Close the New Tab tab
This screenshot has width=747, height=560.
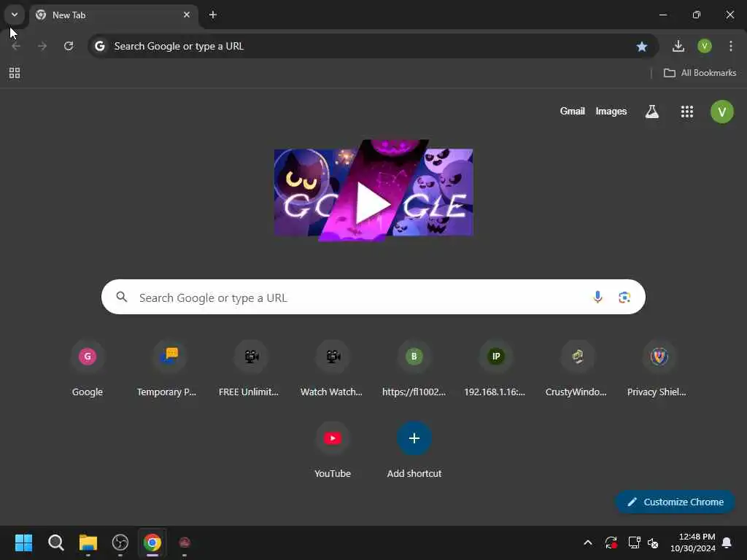pos(187,15)
